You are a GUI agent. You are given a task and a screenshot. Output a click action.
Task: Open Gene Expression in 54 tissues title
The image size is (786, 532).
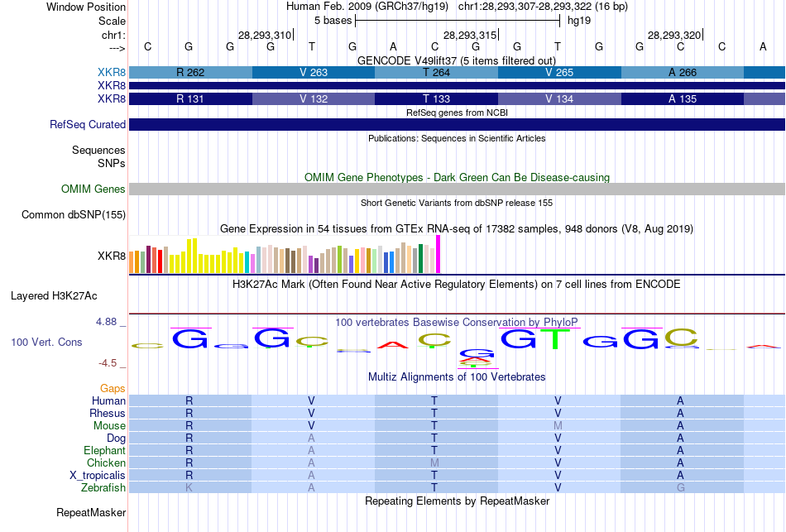point(457,228)
